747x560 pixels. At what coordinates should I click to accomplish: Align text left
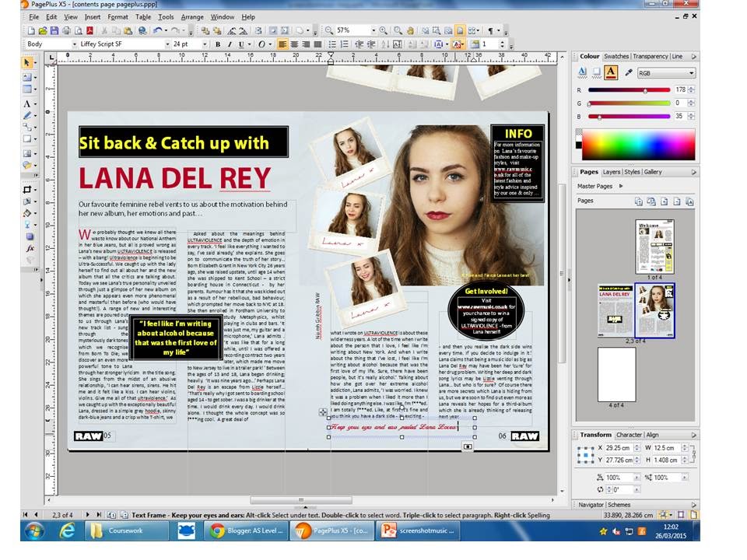click(x=282, y=44)
